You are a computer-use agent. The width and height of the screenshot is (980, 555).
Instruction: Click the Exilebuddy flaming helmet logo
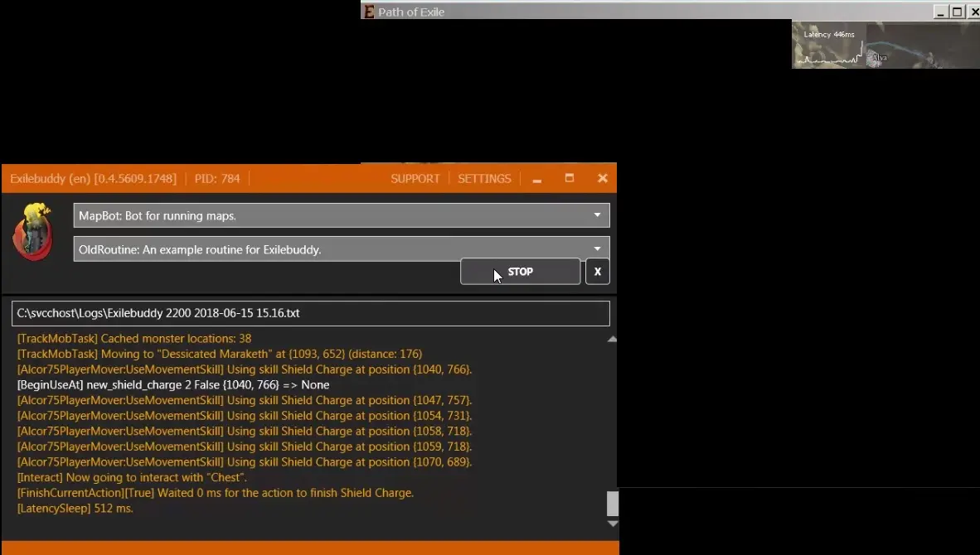(32, 232)
